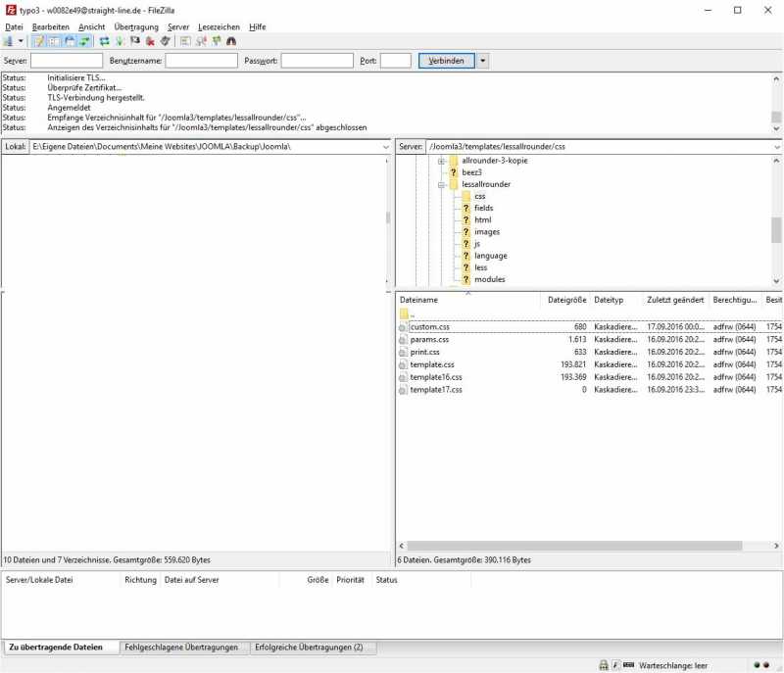Image resolution: width=784 pixels, height=673 pixels.
Task: Sort remote files by Berechtigungen column
Action: 736,300
